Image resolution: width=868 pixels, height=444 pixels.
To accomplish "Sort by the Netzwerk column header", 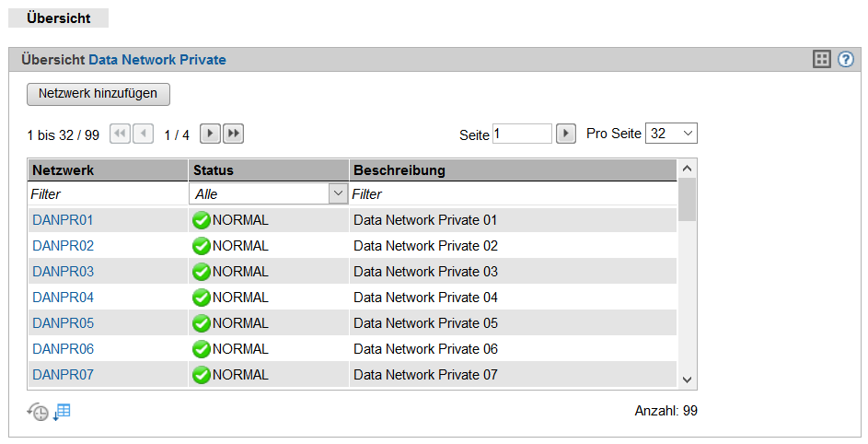I will [64, 170].
